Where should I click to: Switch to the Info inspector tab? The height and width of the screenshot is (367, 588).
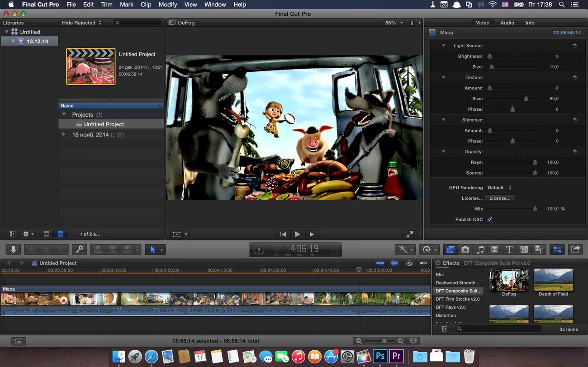pyautogui.click(x=530, y=23)
